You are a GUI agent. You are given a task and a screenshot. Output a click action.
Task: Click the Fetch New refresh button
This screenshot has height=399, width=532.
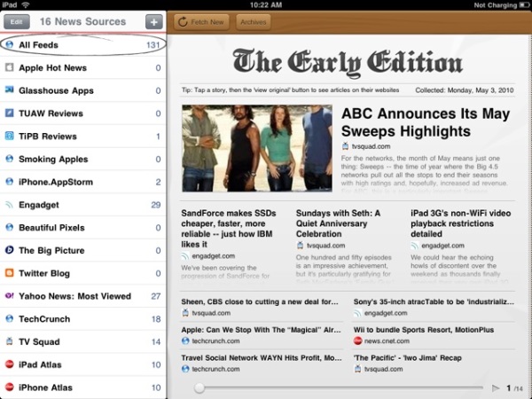tap(199, 21)
